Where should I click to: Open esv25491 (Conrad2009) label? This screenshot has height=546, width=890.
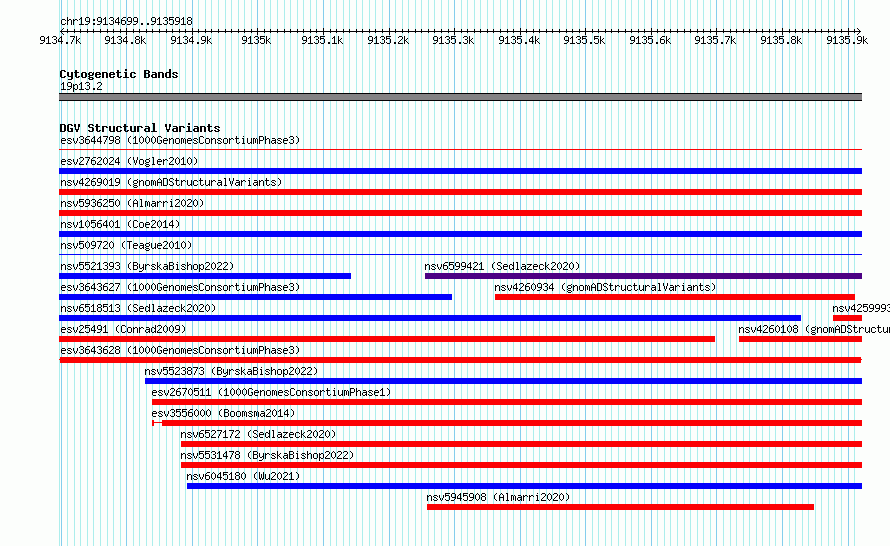click(x=123, y=329)
